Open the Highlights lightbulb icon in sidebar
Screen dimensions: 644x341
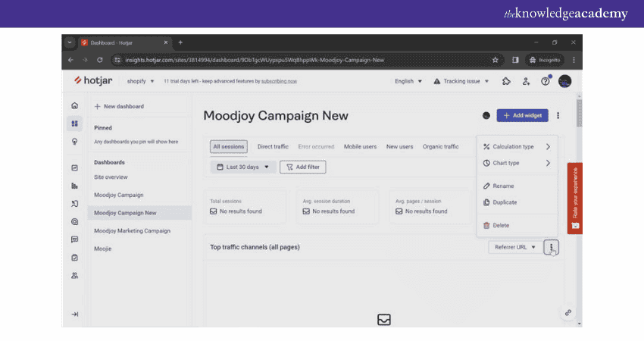(74, 142)
